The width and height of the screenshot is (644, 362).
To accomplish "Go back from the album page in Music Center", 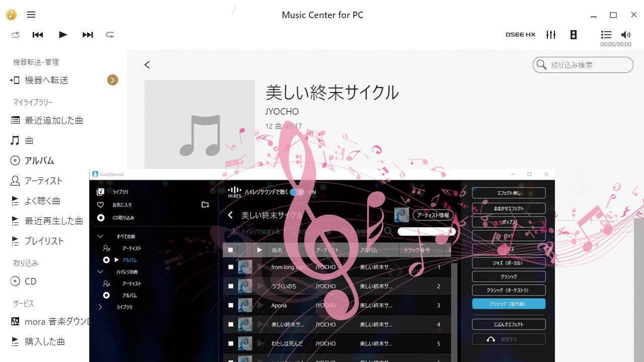I will click(147, 65).
